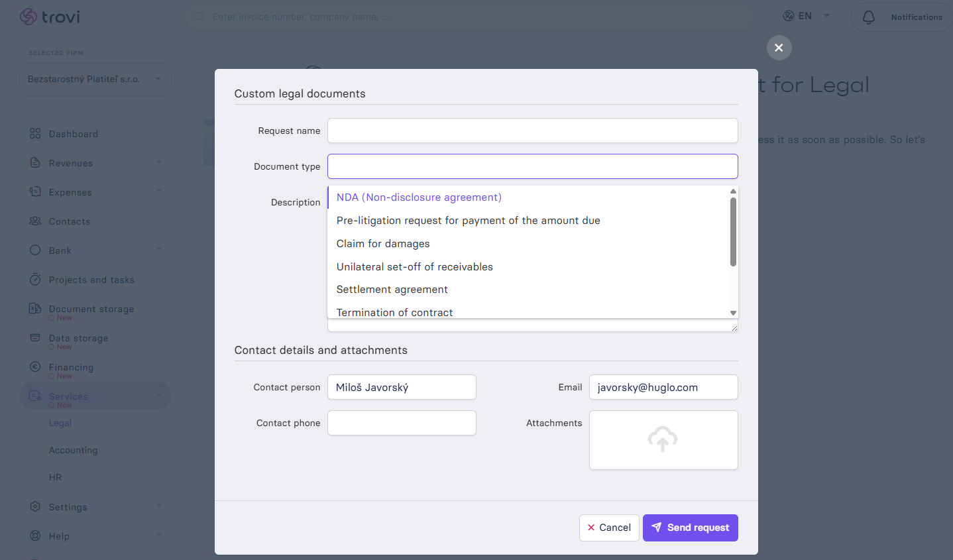Open the HR services link
Image resolution: width=953 pixels, height=560 pixels.
pyautogui.click(x=55, y=477)
